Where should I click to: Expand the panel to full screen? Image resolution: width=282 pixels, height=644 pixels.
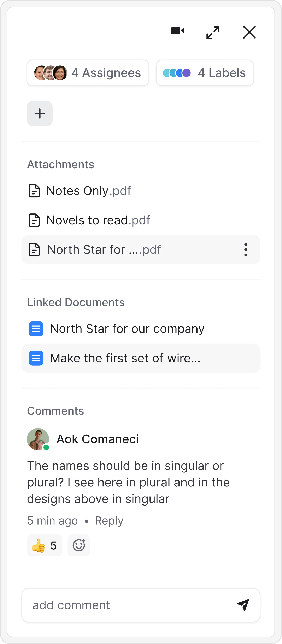[213, 33]
